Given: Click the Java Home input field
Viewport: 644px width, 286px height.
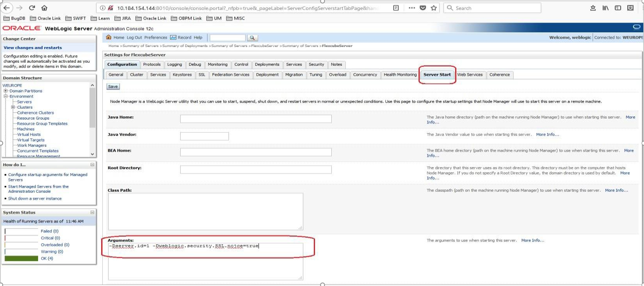Looking at the screenshot, I should pos(256,119).
